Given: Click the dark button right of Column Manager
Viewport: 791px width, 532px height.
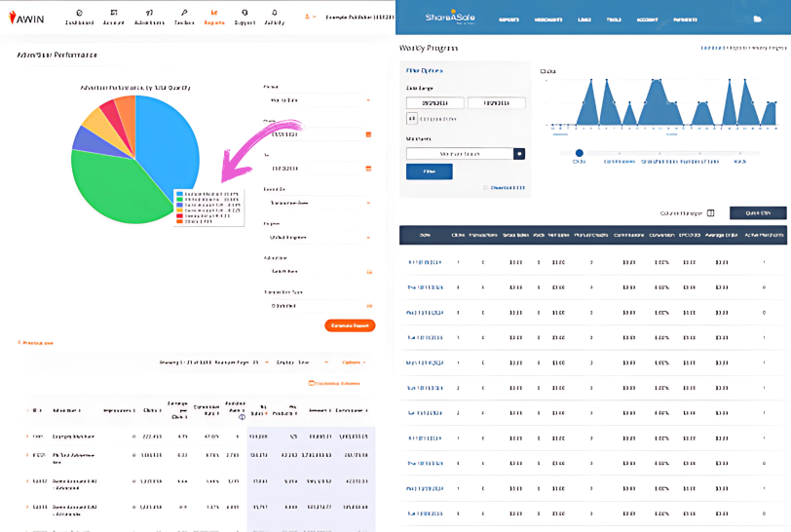Looking at the screenshot, I should click(x=758, y=213).
